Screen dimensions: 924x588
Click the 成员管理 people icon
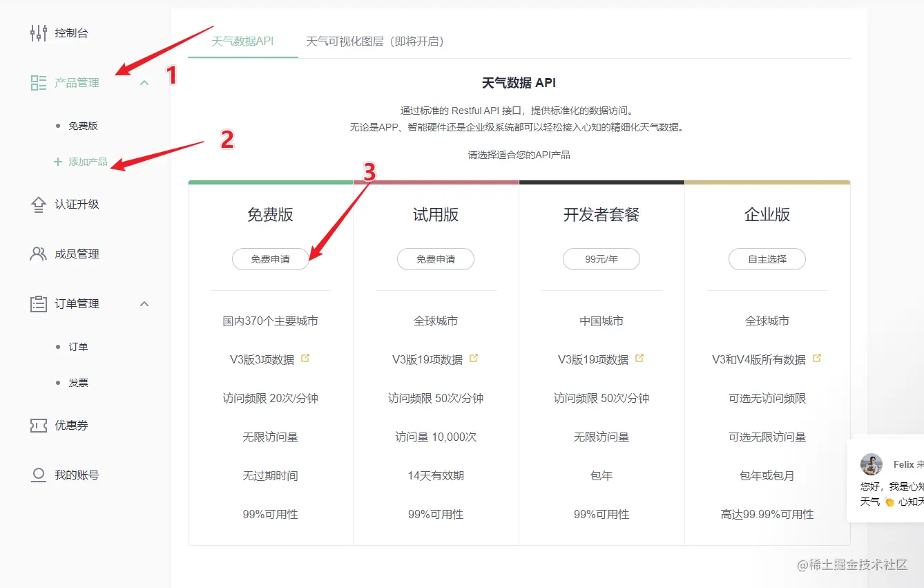(x=39, y=254)
